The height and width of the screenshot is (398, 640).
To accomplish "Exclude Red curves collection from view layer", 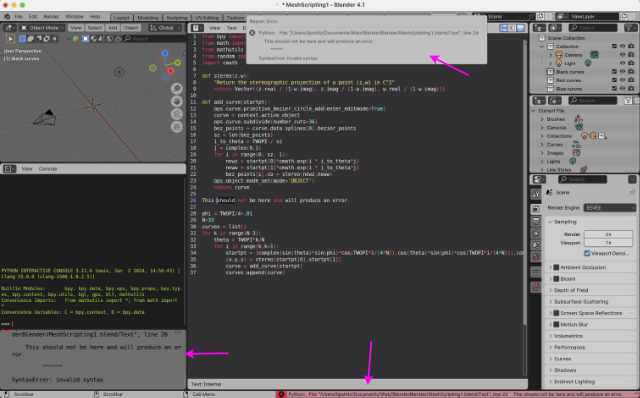I will point(614,80).
